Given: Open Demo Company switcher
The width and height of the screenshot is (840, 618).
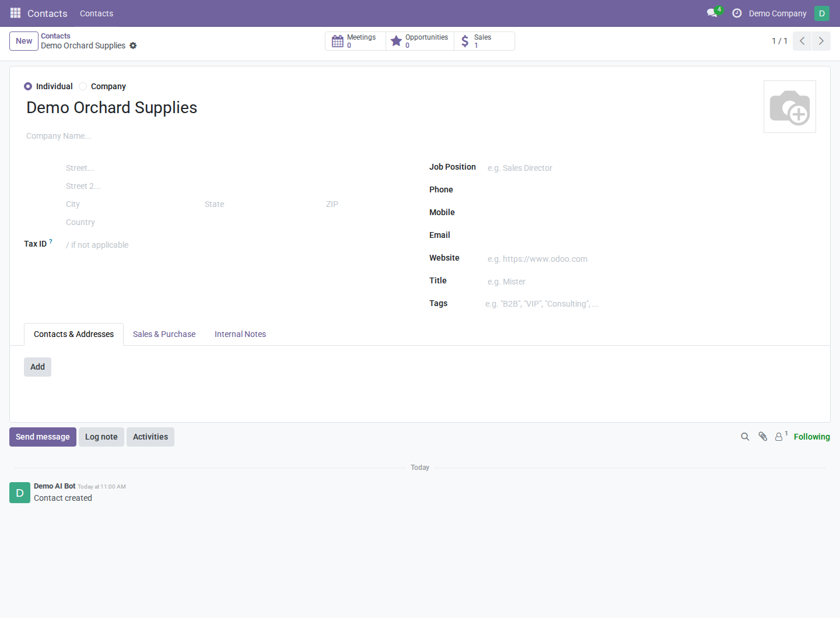Looking at the screenshot, I should click(778, 13).
